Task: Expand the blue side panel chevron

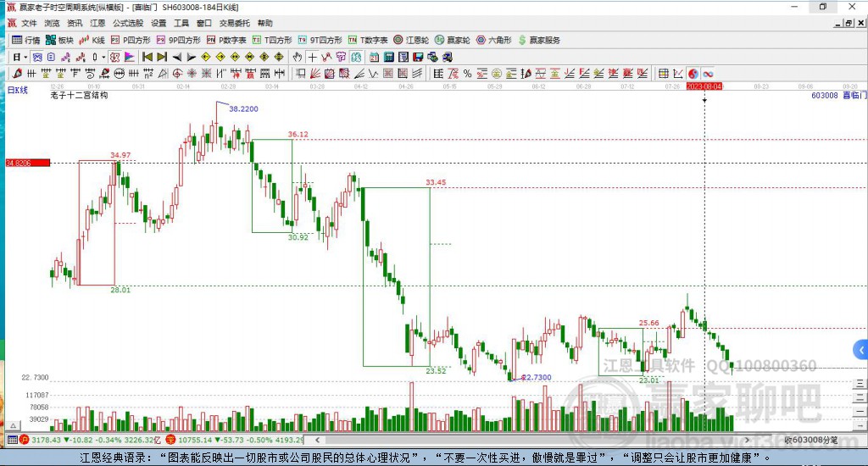Action: coord(861,350)
